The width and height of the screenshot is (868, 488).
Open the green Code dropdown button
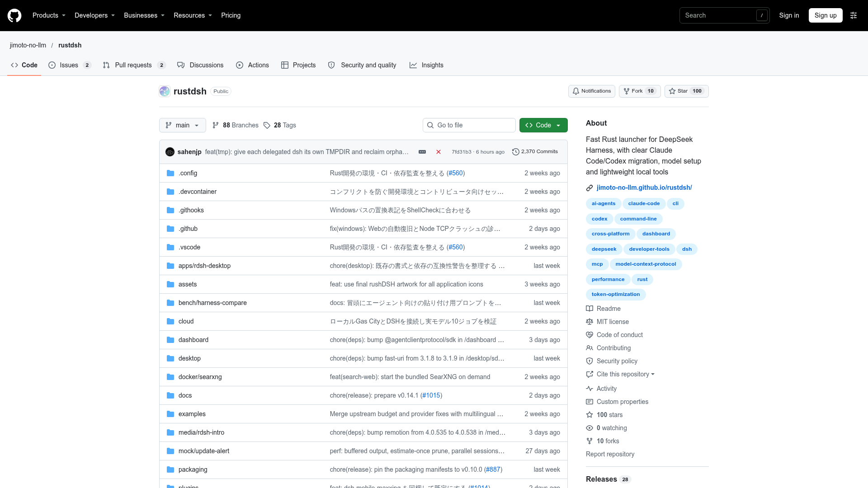[x=543, y=125]
